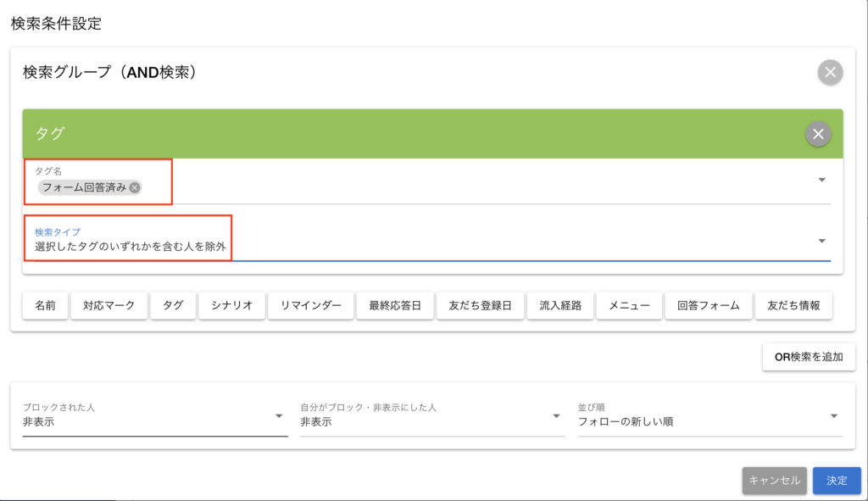The height and width of the screenshot is (501, 868).
Task: Confirm with the 決定 button
Action: click(x=836, y=480)
